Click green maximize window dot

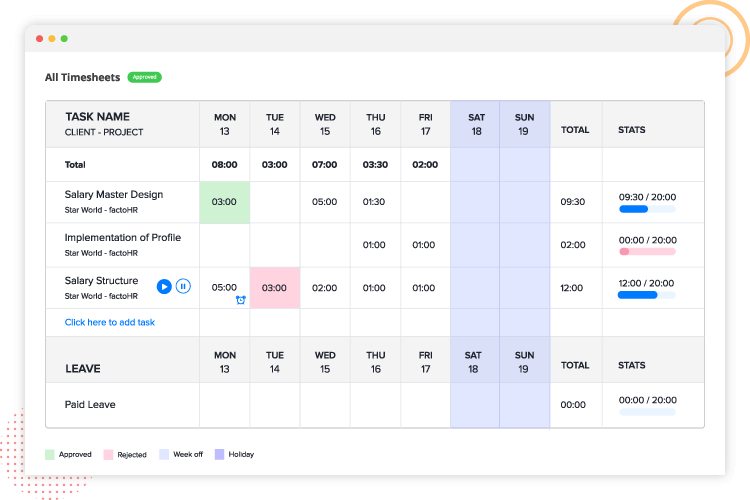(x=64, y=39)
